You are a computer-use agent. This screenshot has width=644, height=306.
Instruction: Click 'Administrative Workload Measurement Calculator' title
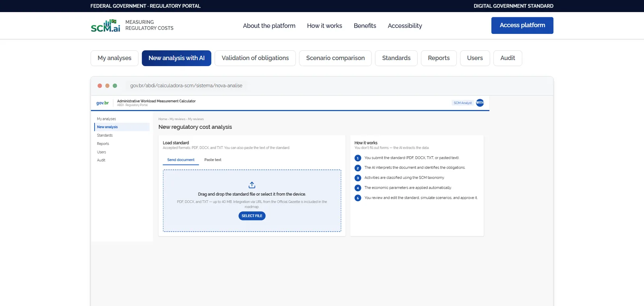coord(156,101)
